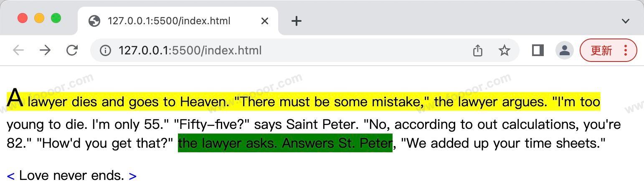Close the 127.0.0.1:5500/index.html tab
This screenshot has height=195, width=644.
(x=264, y=21)
